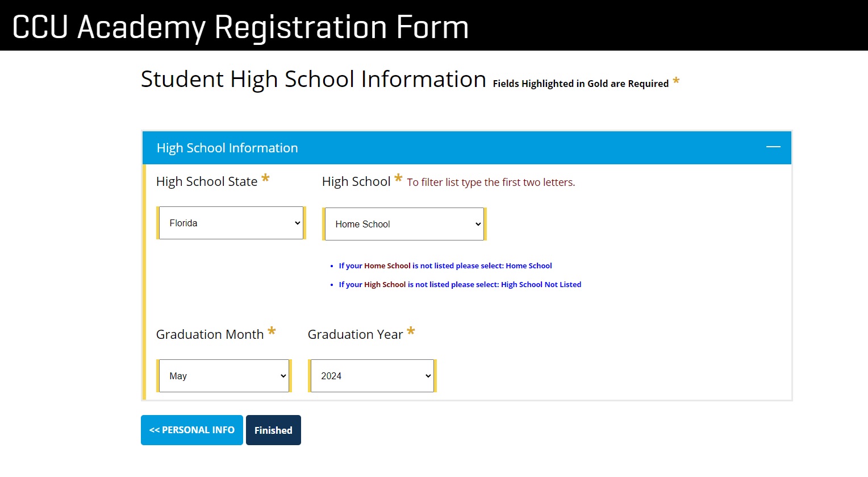Click the asterisk after the required fields note

click(x=676, y=81)
